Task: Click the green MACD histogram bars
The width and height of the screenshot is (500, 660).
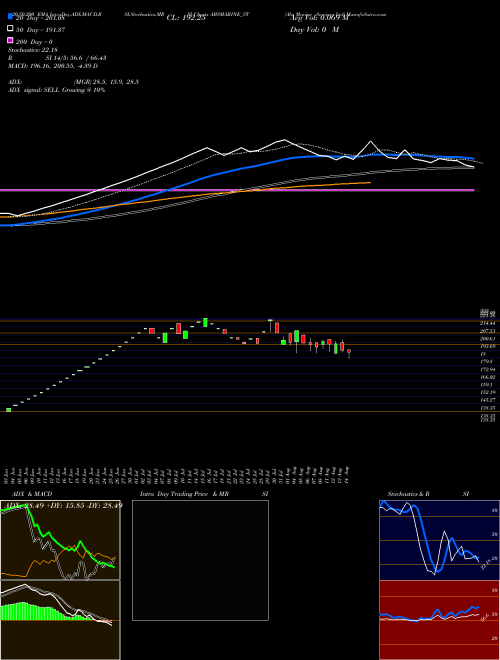Action: coord(44,612)
